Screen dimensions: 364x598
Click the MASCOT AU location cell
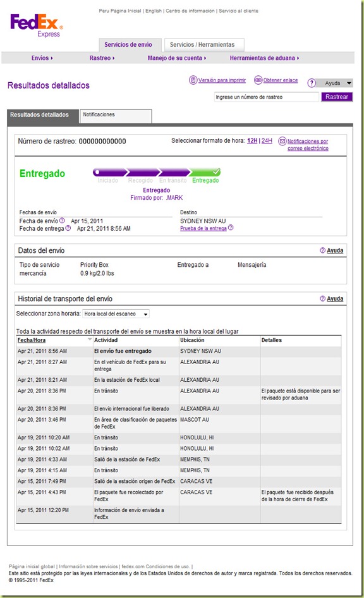(x=195, y=420)
